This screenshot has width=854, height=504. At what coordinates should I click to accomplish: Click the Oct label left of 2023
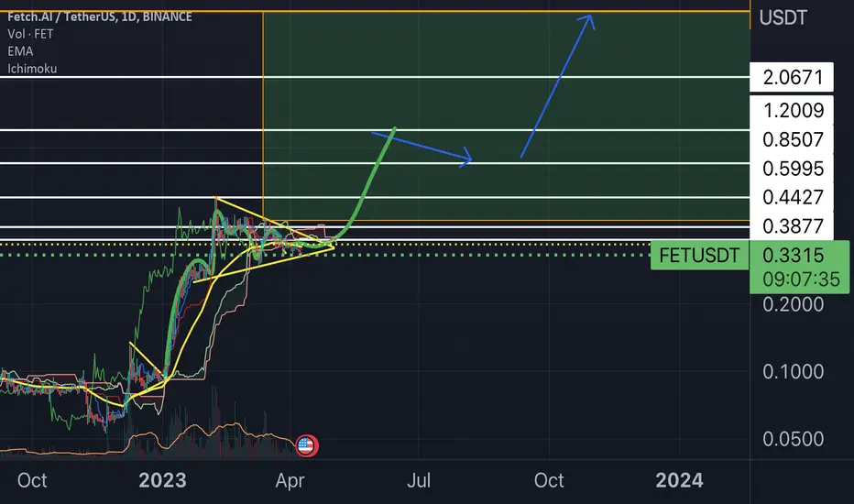click(x=32, y=480)
